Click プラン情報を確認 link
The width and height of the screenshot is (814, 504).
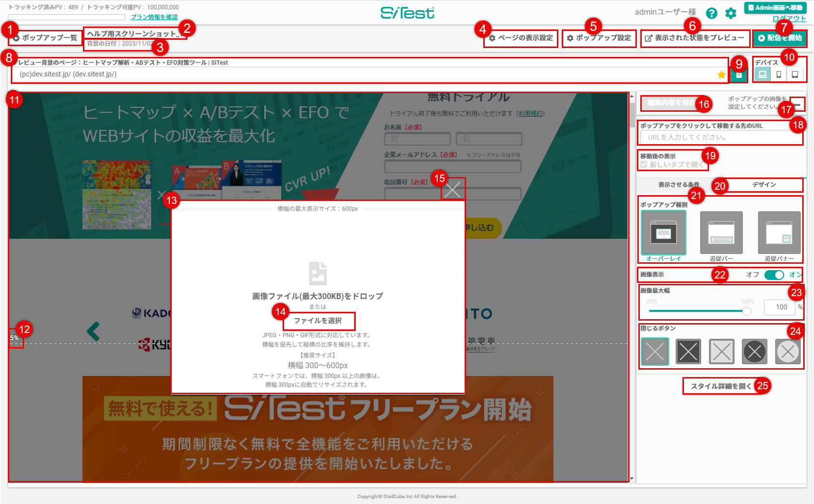click(x=154, y=17)
